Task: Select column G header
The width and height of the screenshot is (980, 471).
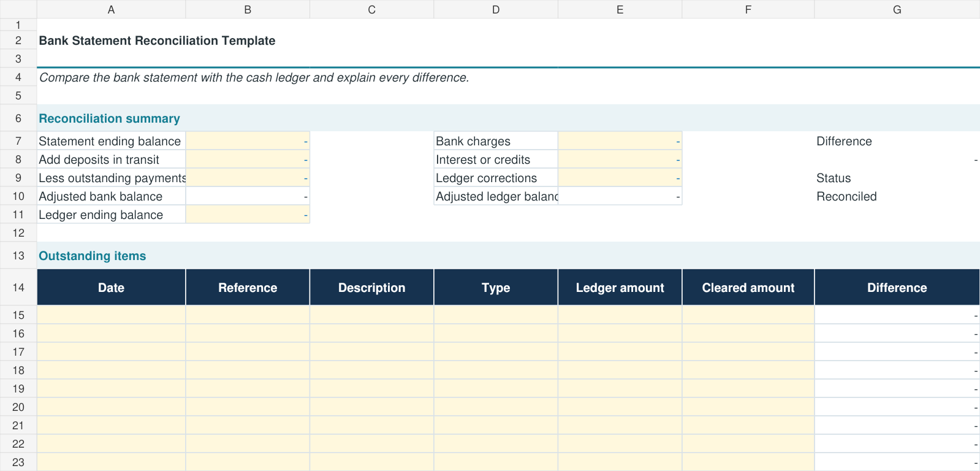Action: pyautogui.click(x=897, y=9)
